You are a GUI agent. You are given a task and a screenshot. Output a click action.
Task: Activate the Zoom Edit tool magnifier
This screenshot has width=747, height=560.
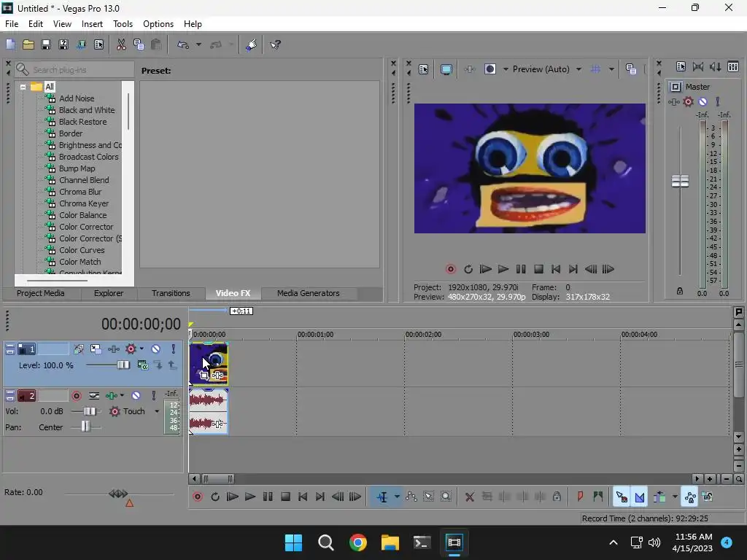[x=446, y=497]
